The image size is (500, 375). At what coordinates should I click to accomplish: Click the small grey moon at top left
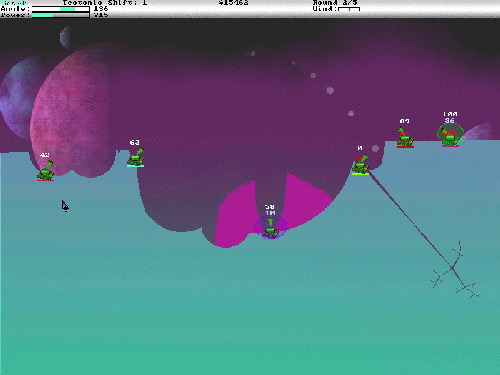pyautogui.click(x=65, y=37)
